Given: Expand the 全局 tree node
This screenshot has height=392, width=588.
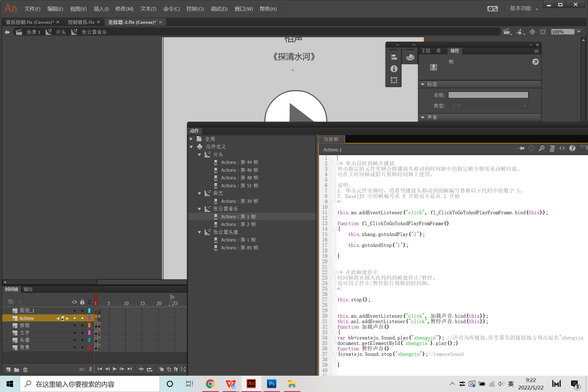Looking at the screenshot, I should [x=191, y=139].
